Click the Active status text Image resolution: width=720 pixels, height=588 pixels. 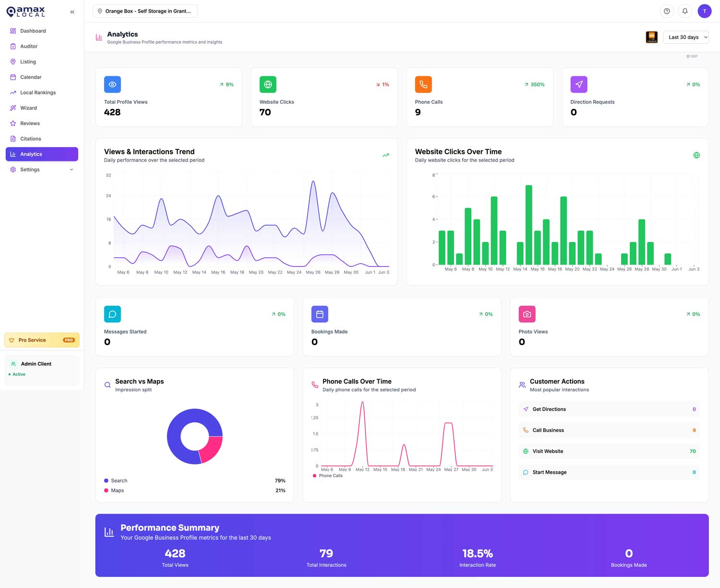click(19, 374)
